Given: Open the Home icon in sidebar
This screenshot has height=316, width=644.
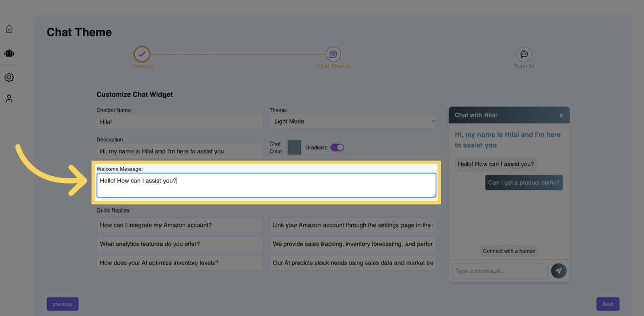Looking at the screenshot, I should point(9,29).
